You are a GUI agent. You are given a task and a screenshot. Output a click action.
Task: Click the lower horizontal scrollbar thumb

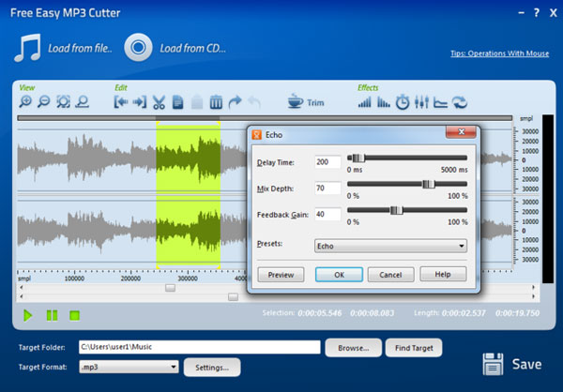(233, 297)
